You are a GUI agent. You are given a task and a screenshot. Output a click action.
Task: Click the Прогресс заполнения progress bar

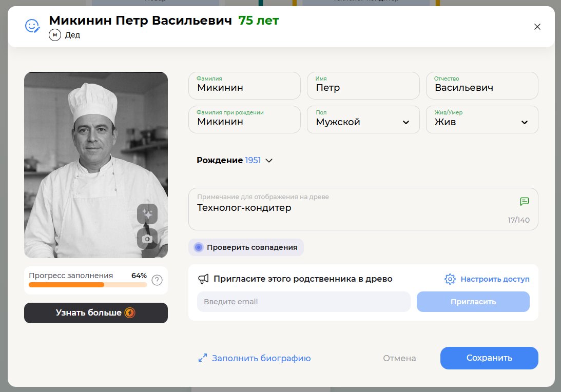point(87,285)
